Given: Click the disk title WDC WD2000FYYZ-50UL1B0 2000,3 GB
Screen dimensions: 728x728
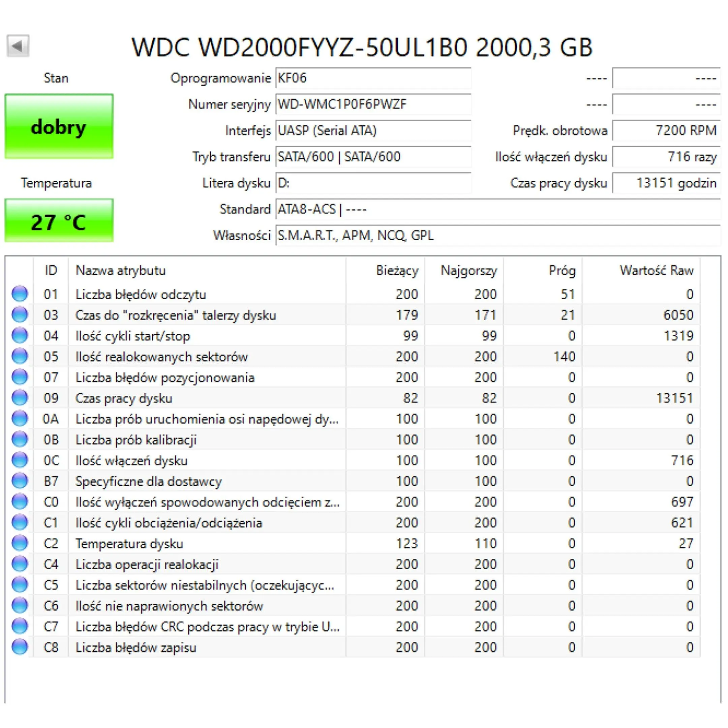Looking at the screenshot, I should click(362, 48).
